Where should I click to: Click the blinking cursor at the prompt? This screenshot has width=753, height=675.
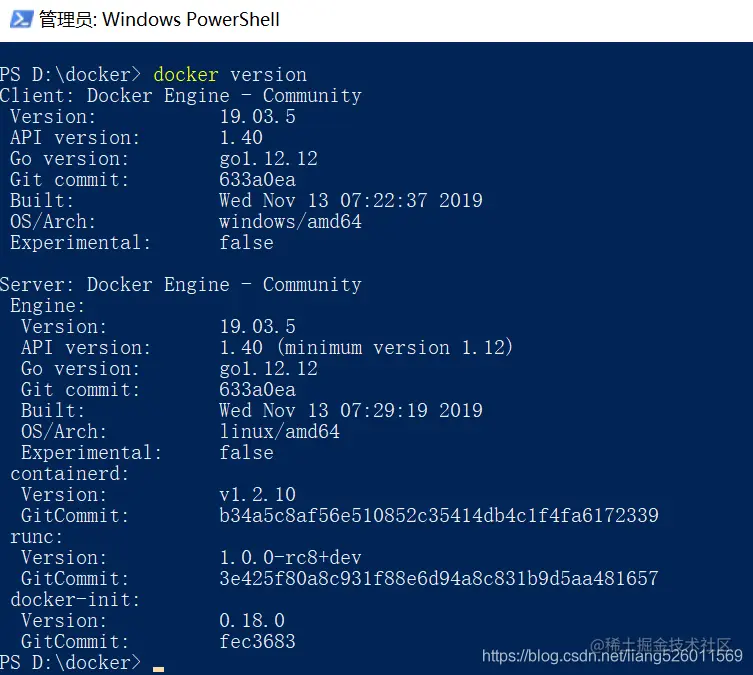(158, 669)
